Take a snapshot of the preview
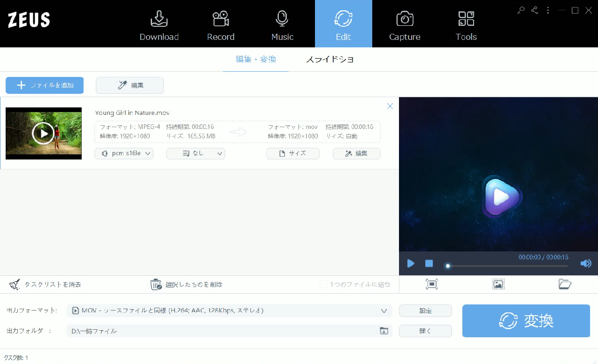The height and width of the screenshot is (364, 598). tap(498, 284)
